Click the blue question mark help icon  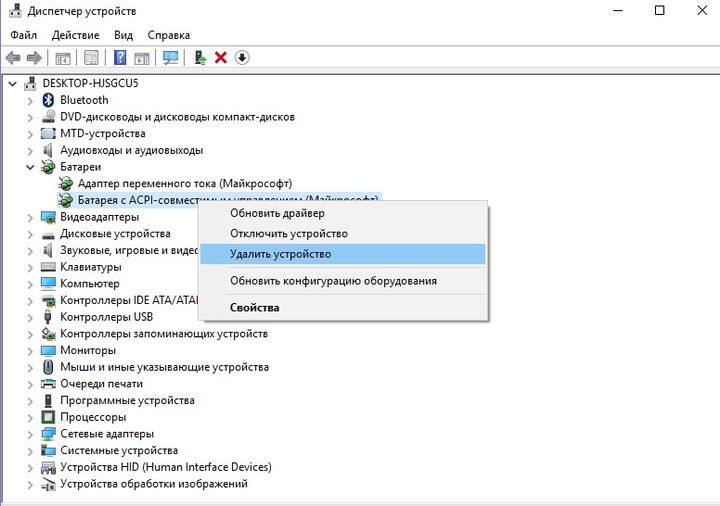point(120,58)
